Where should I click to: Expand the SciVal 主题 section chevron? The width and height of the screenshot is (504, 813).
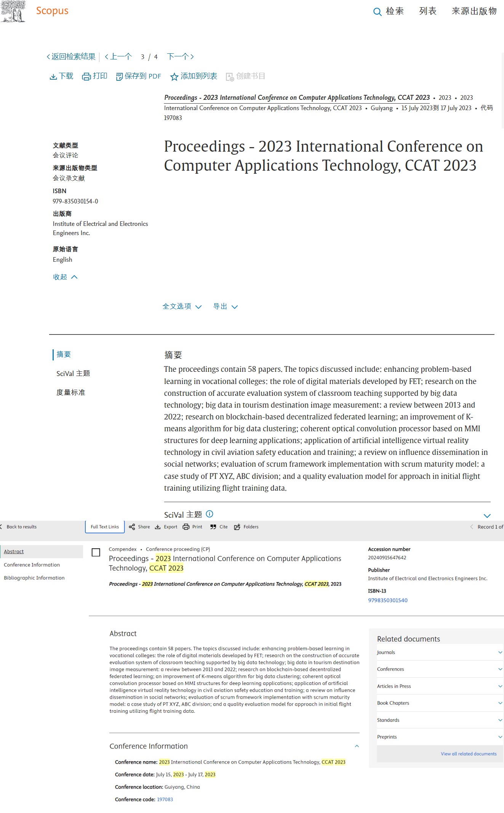pos(487,515)
